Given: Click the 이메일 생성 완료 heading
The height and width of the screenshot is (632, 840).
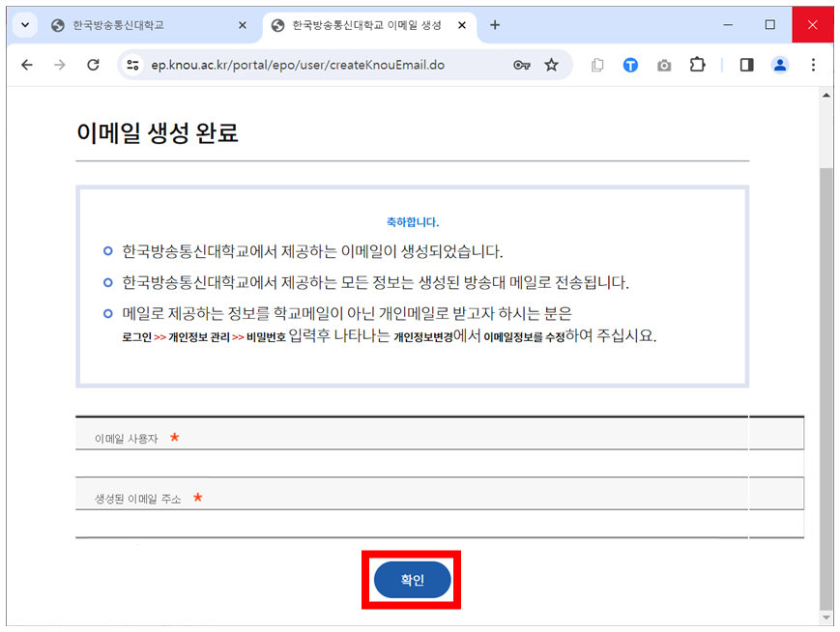Looking at the screenshot, I should [158, 132].
